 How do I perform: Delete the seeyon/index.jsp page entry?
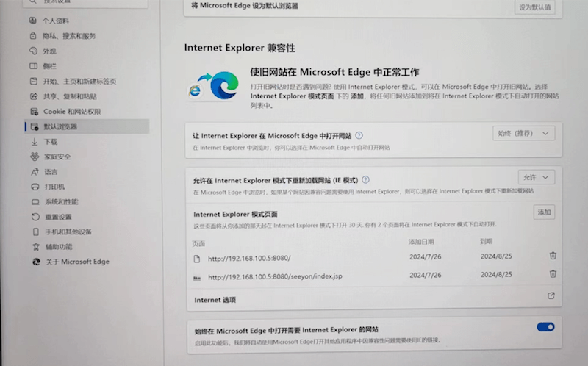[553, 274]
